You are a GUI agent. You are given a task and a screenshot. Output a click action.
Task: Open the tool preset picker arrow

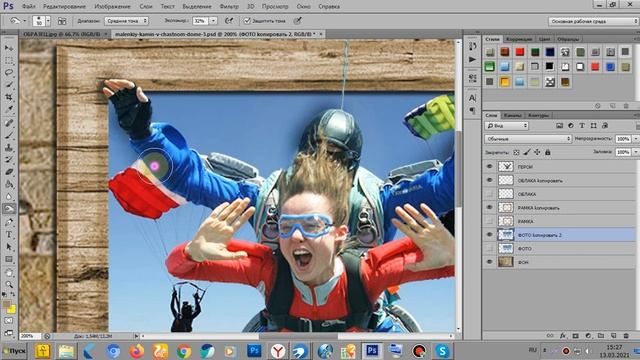click(x=25, y=20)
